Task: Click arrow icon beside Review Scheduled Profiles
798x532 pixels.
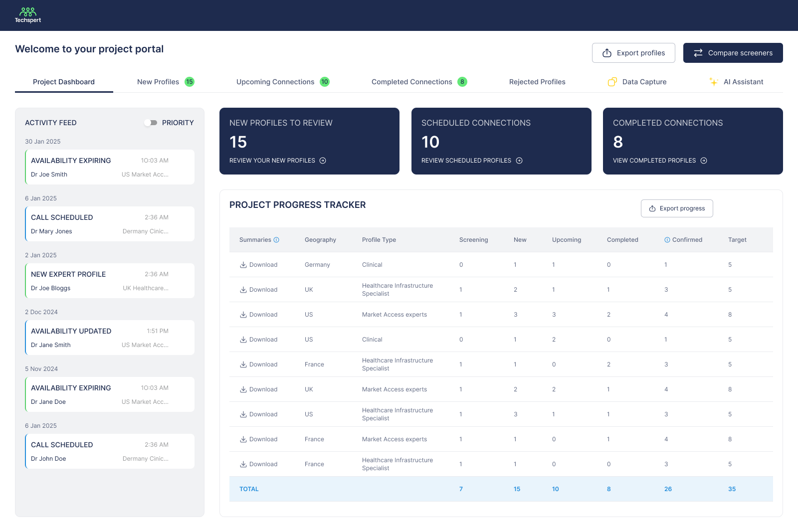Action: pyautogui.click(x=519, y=161)
